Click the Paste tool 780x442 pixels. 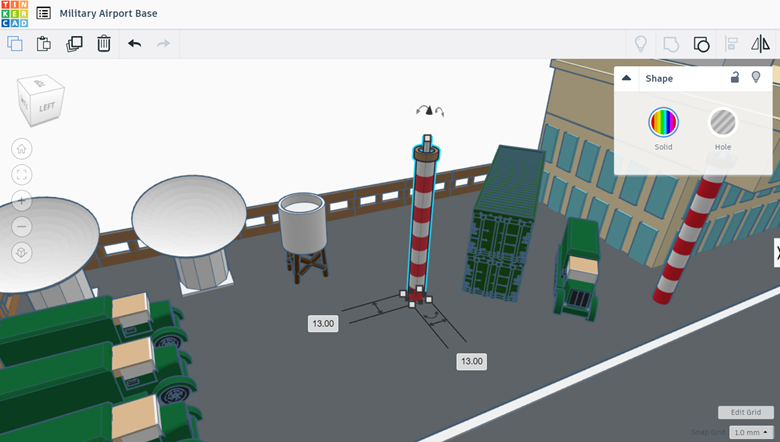[x=44, y=44]
